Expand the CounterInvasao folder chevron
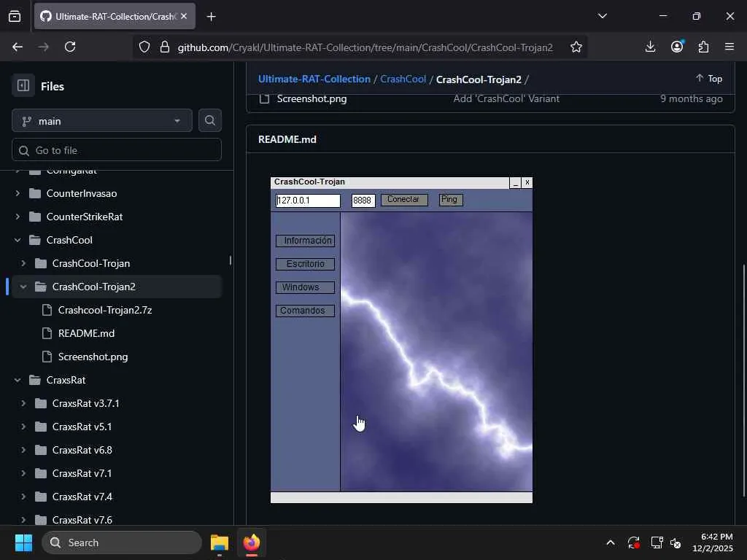The image size is (747, 560). tap(18, 193)
